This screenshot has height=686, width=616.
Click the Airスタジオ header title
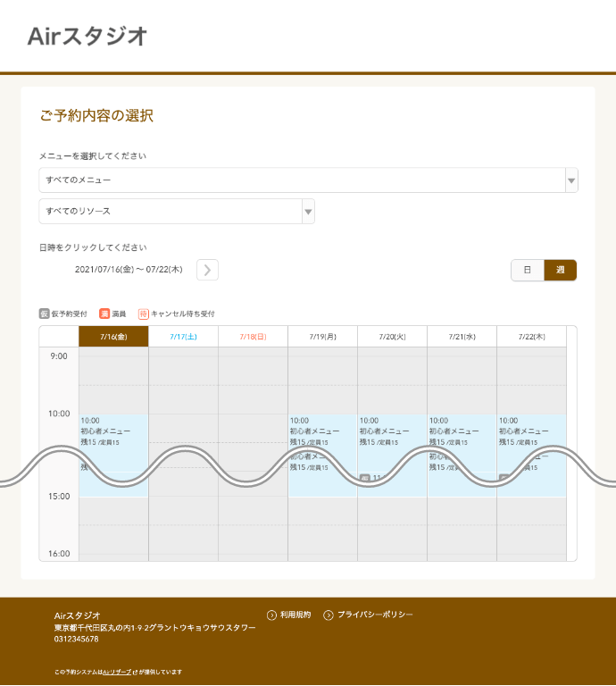[87, 37]
